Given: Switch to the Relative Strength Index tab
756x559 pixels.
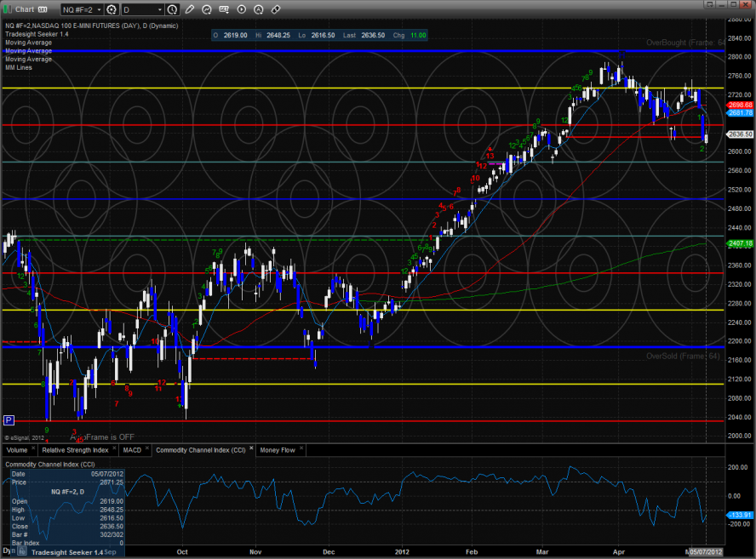Looking at the screenshot, I should tap(76, 449).
